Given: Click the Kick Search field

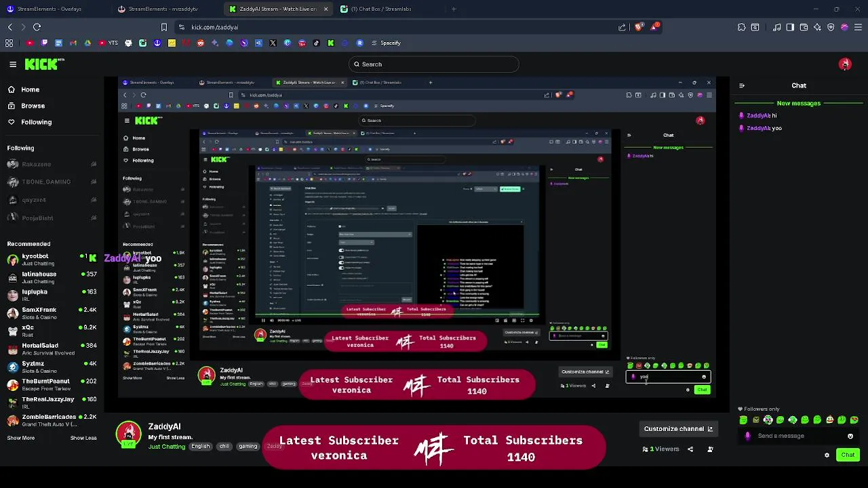Looking at the screenshot, I should [x=434, y=64].
